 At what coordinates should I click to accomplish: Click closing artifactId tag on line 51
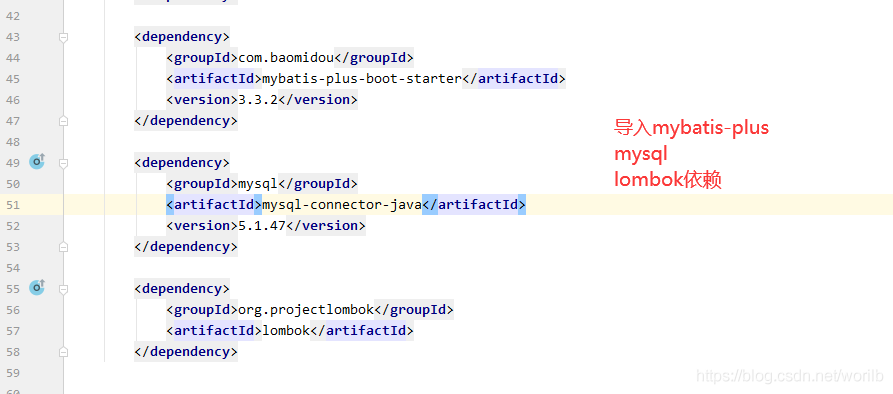point(474,204)
